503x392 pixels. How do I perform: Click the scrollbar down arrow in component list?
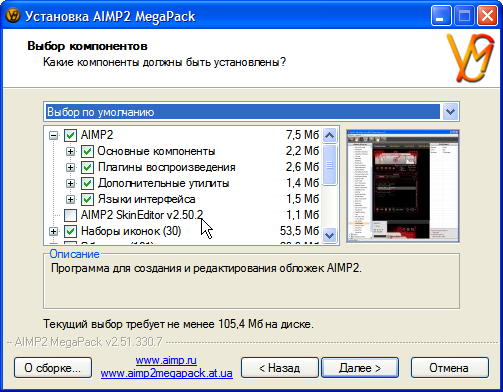click(x=329, y=235)
